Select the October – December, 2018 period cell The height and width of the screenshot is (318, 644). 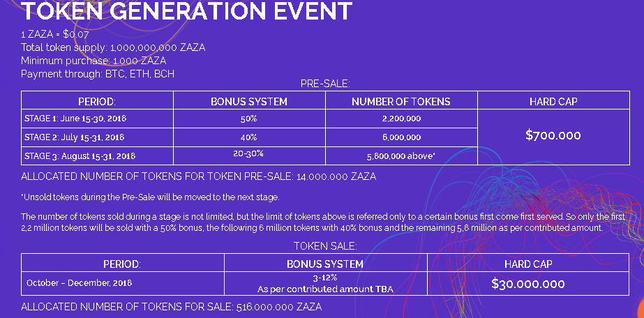coord(79,283)
